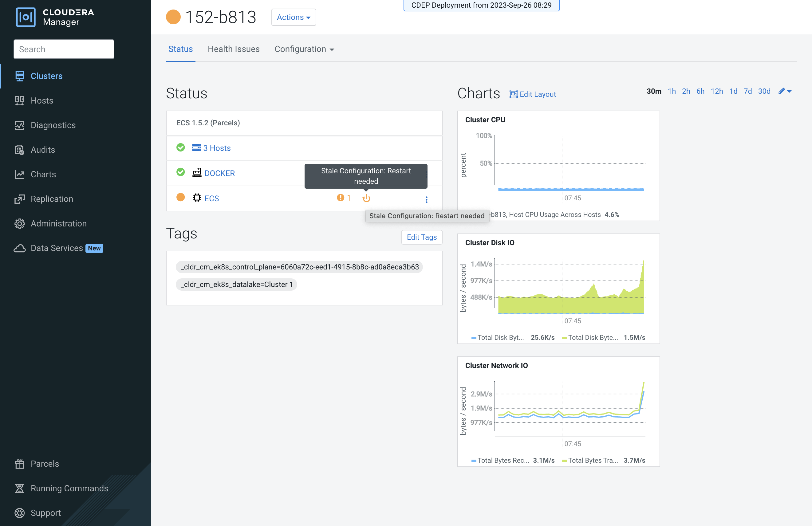The height and width of the screenshot is (526, 812).
Task: Open Parcels from the sidebar
Action: point(45,464)
